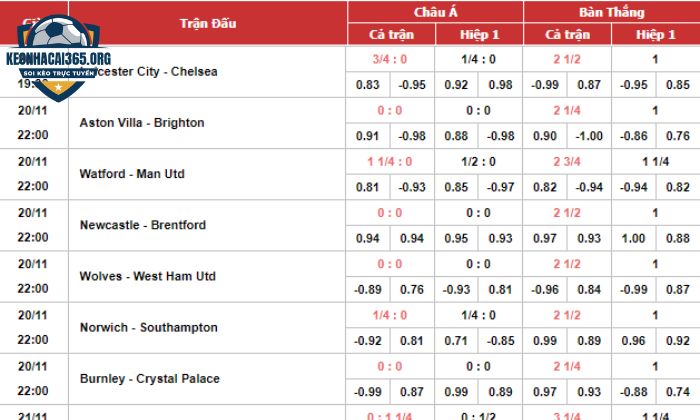Select the Burnley - Crystal Palace match
This screenshot has height=420, width=700.
tap(150, 378)
